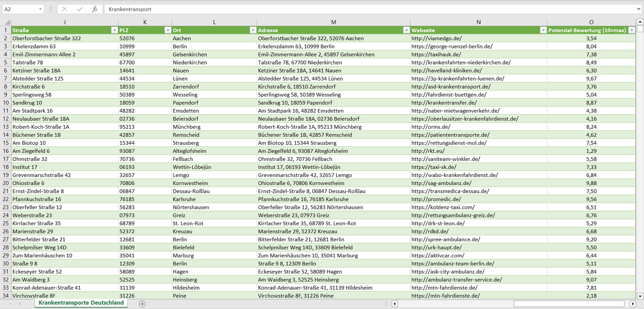Select the Krankentransporte Deutschland sheet tab
The width and height of the screenshot is (644, 309).
click(81, 303)
